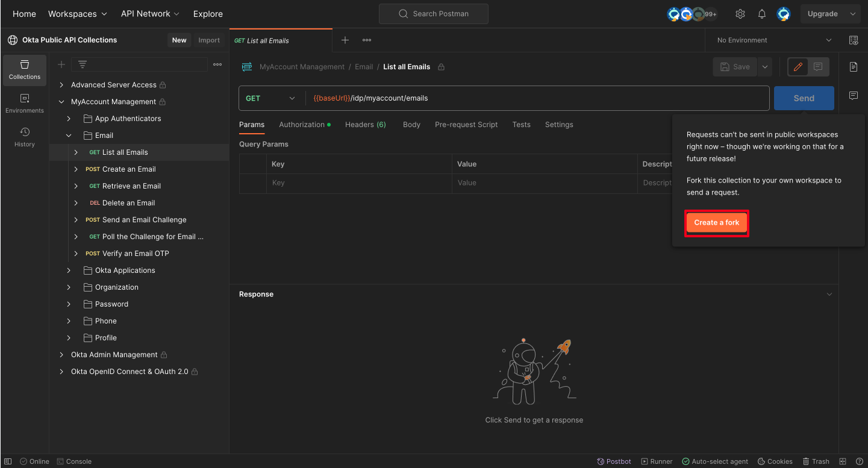Open the Headers (6) tab

(x=366, y=125)
